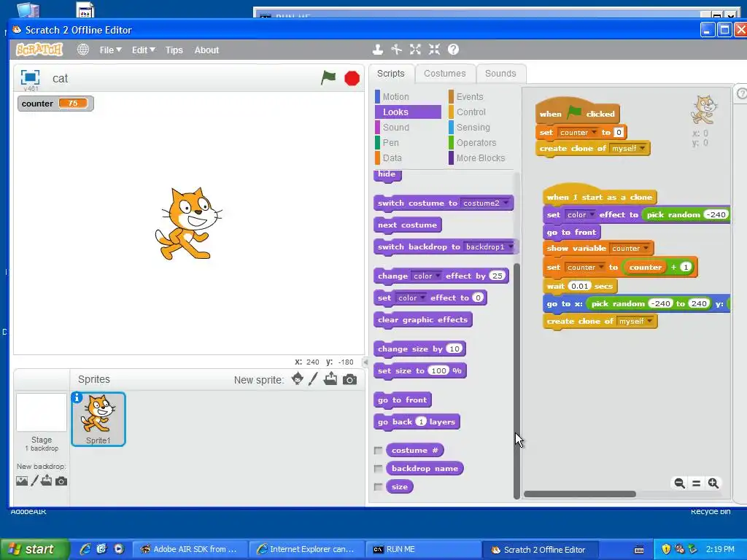Screen dimensions: 747x560
Task: Paint a new sprite
Action: click(313, 379)
